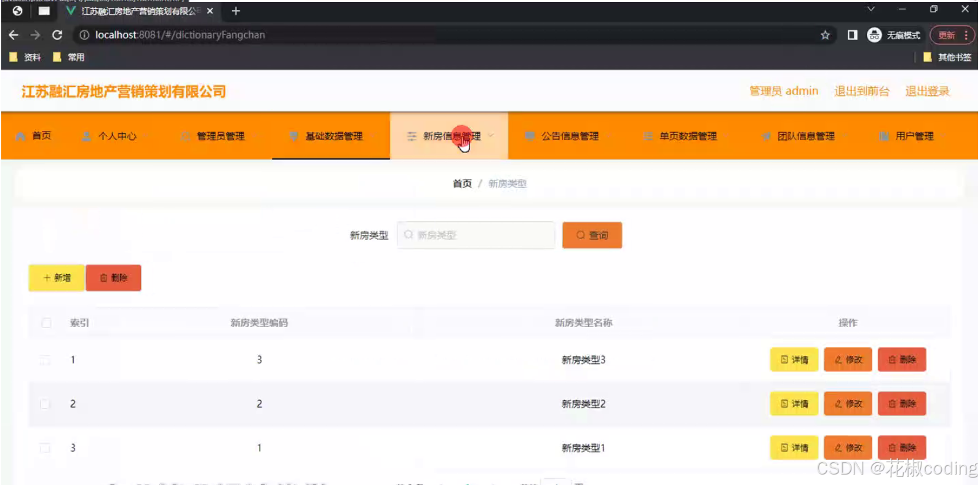Viewport: 980px width, 485px height.
Task: Go back with the browser back arrow
Action: [14, 35]
